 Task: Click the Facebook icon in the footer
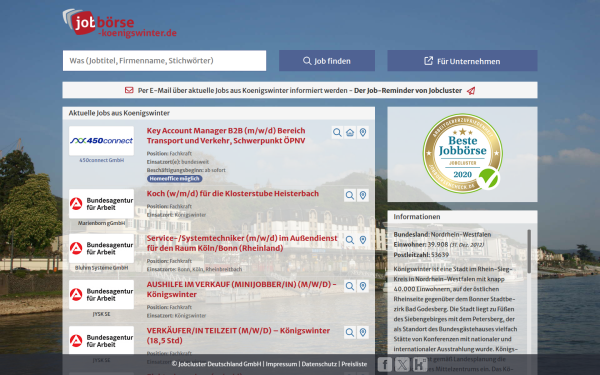coord(385,364)
